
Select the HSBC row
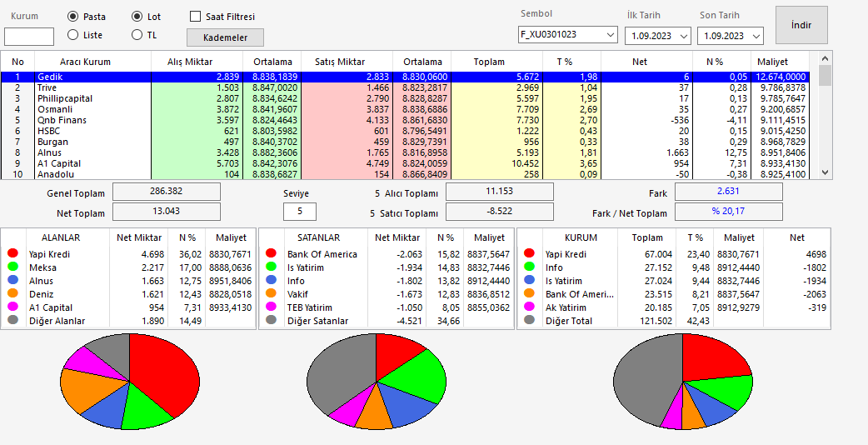[x=404, y=131]
